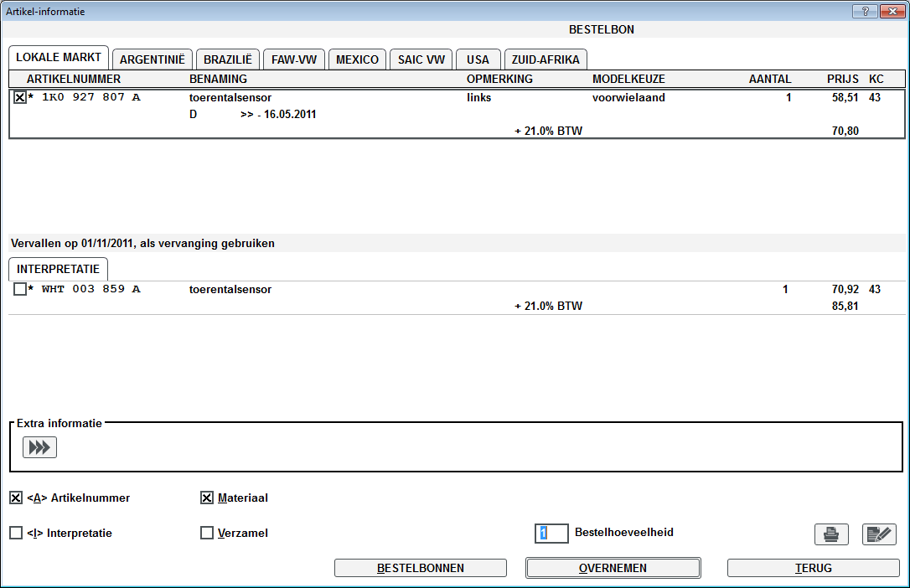Click the edit note pencil icon
The height and width of the screenshot is (588, 910).
(x=879, y=534)
